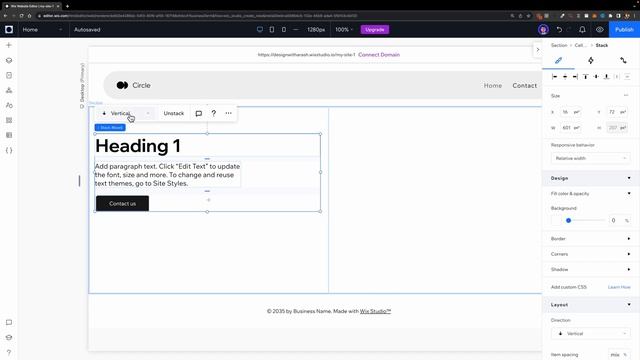The width and height of the screenshot is (640, 360).
Task: Select Section in inspector breadcrumb
Action: click(x=559, y=45)
